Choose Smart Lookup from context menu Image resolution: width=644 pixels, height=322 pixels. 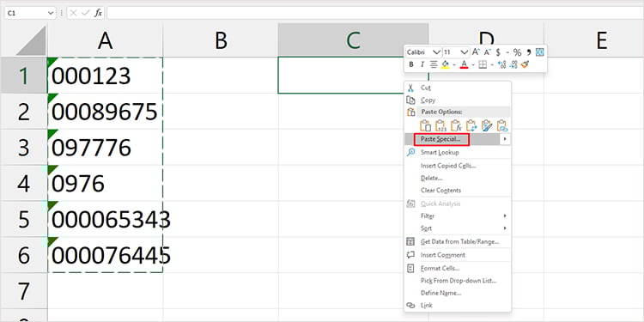click(458, 152)
